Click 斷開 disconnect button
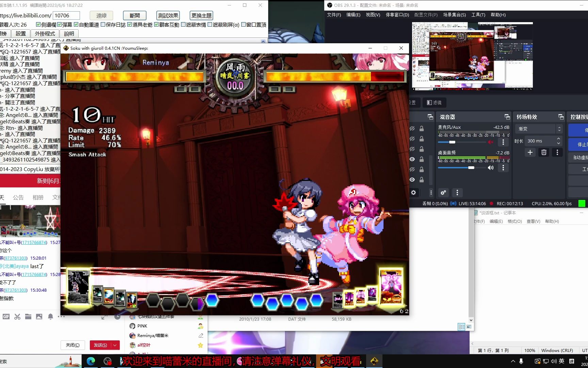The height and width of the screenshot is (368, 588). tap(134, 15)
